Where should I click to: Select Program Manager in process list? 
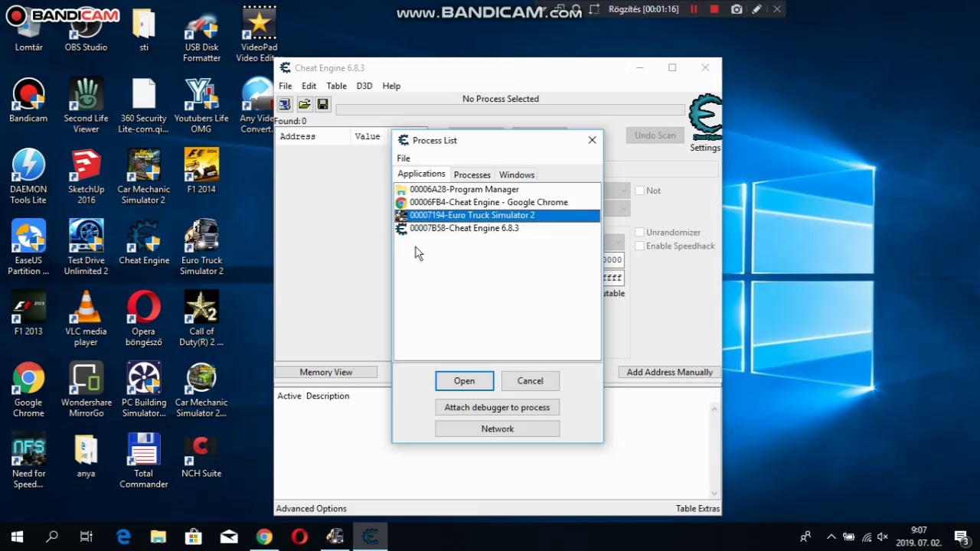coord(497,189)
